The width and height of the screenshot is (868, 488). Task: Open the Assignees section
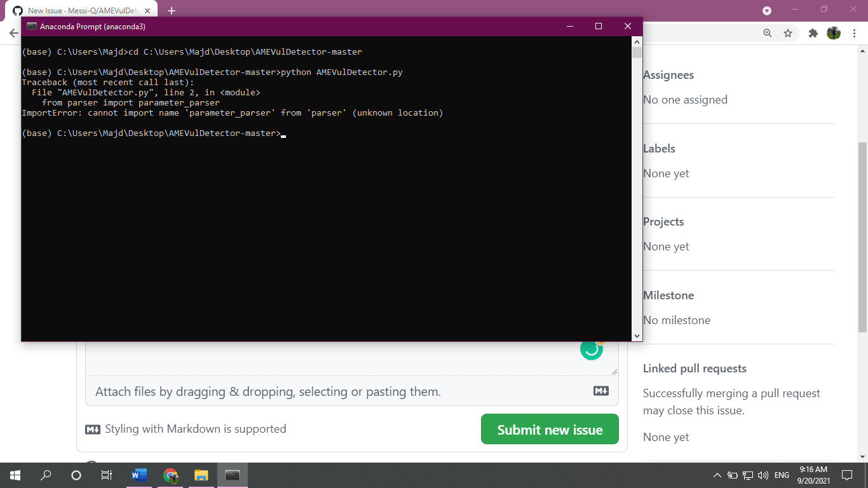668,75
